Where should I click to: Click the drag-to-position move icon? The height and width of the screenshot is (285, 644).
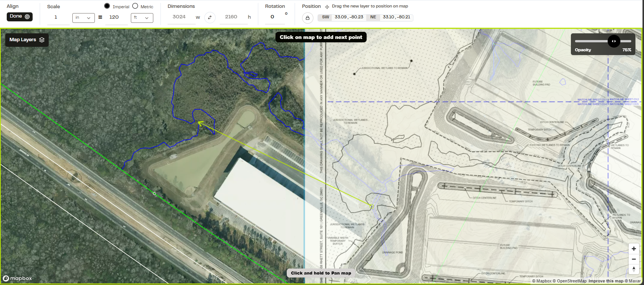tap(327, 7)
